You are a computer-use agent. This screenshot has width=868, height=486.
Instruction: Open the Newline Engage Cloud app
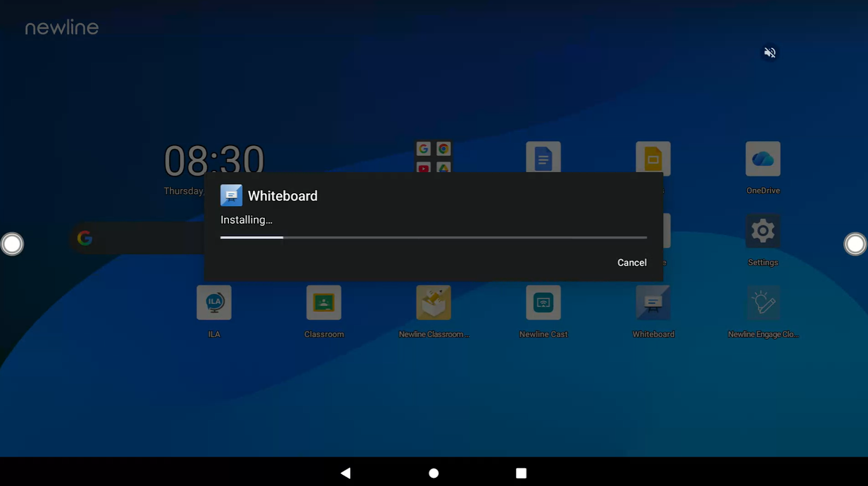763,302
